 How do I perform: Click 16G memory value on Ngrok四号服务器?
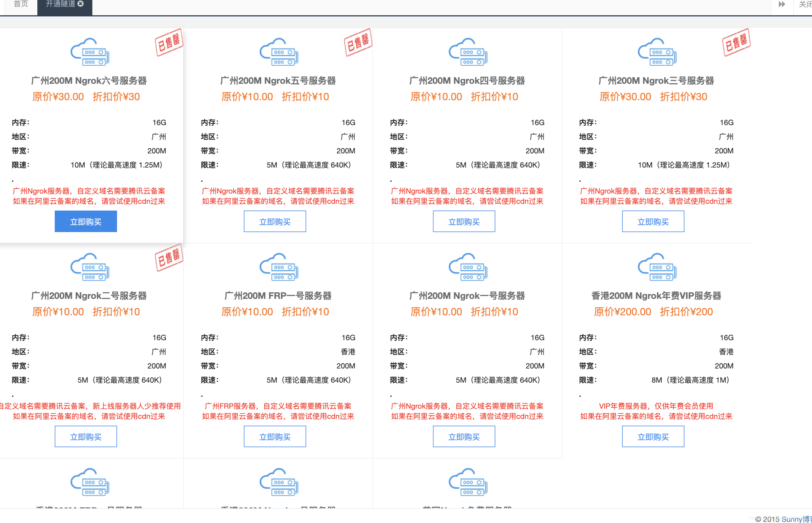click(537, 122)
